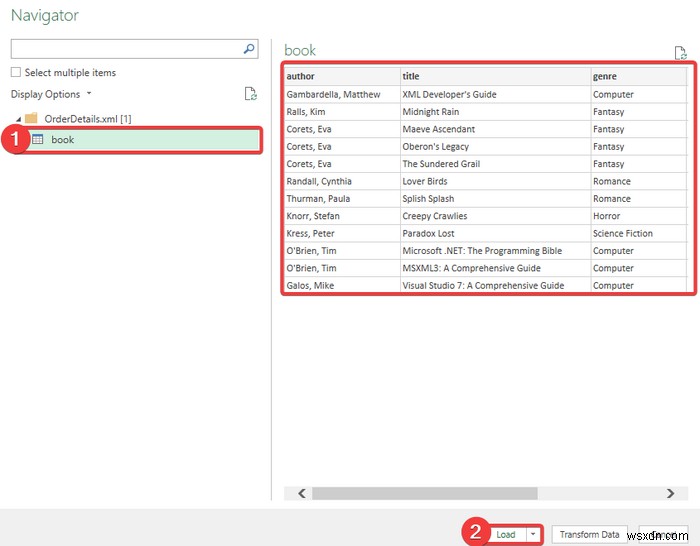Click the Fantasy genre cell for Midnight Rain
The height and width of the screenshot is (546, 700).
(x=639, y=112)
